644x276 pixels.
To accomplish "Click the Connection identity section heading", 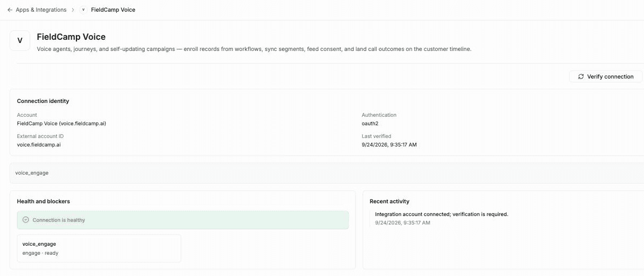I will tap(43, 101).
